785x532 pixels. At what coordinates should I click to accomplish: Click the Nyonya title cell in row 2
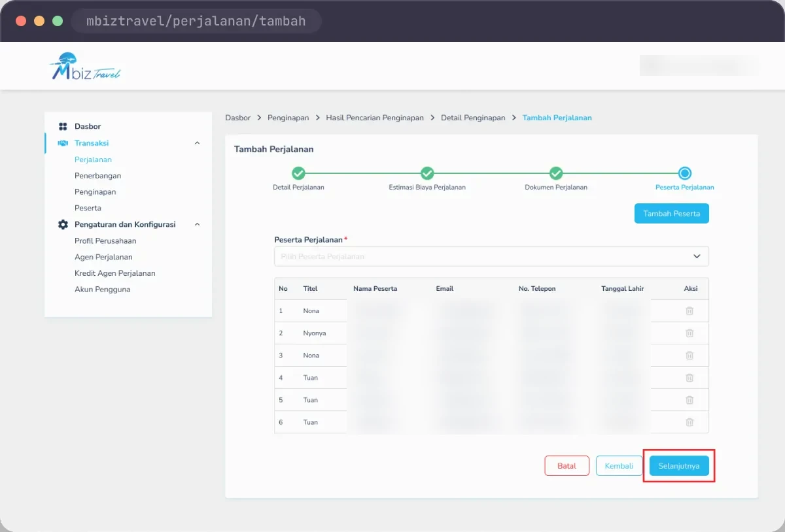pos(315,333)
